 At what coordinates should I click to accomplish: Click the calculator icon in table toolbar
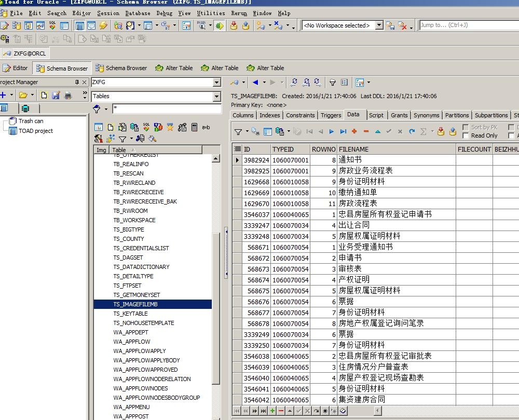tap(195, 127)
